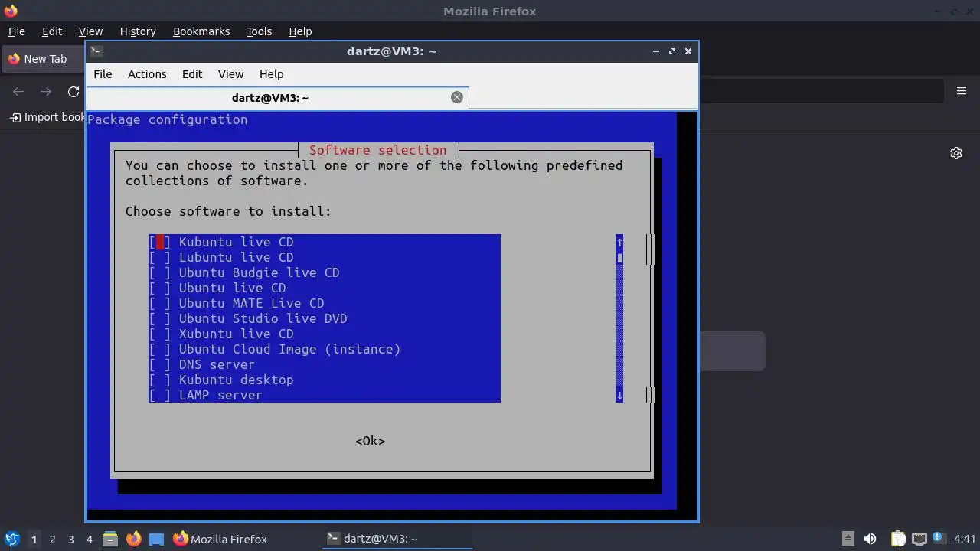
Task: Tick the DNS server checkbox
Action: tap(160, 364)
